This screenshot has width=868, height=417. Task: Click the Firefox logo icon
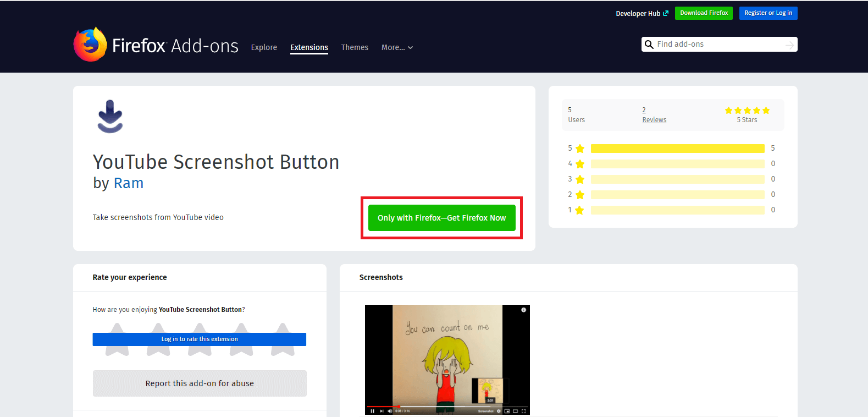click(x=90, y=44)
